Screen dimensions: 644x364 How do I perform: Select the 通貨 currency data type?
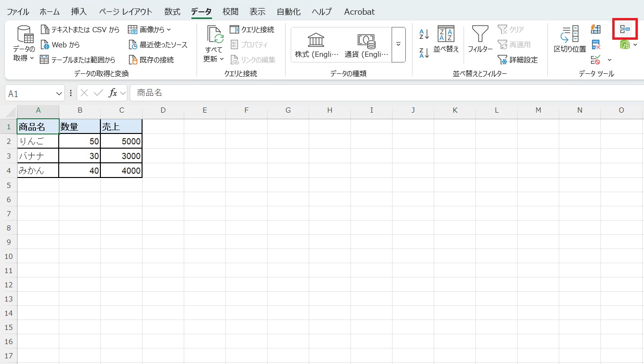click(x=366, y=45)
